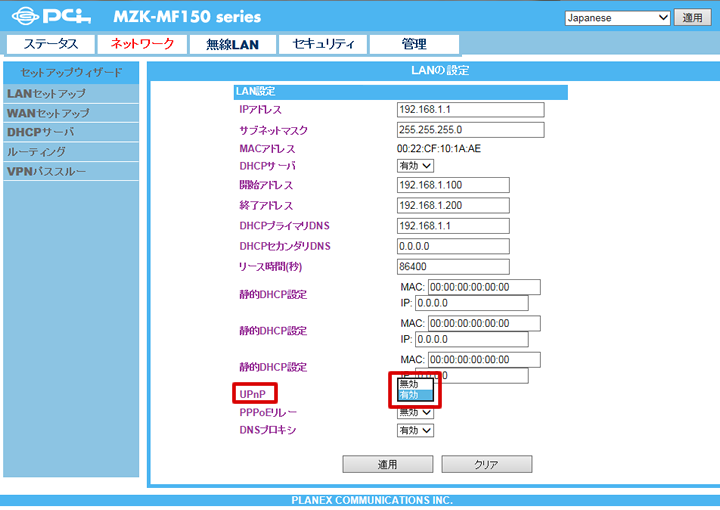
Task: Select the ネットワーク tab
Action: tap(142, 44)
